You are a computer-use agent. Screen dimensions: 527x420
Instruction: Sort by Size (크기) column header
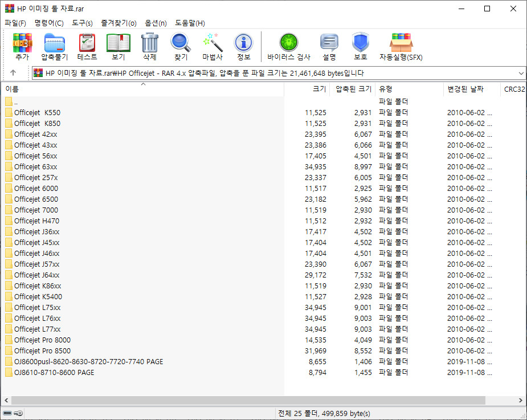click(x=307, y=89)
